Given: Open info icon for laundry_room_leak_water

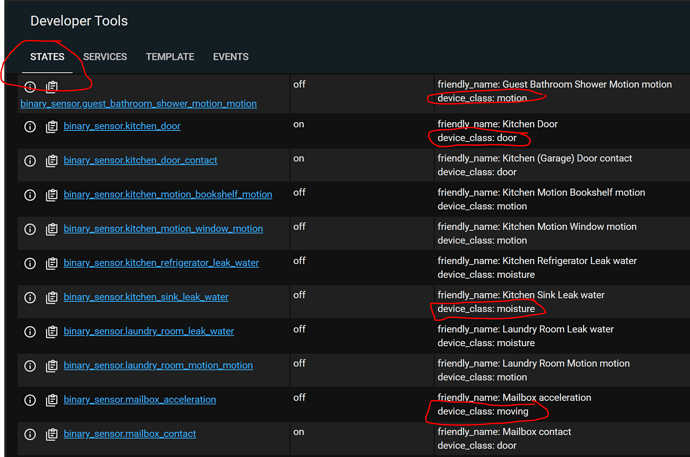Looking at the screenshot, I should (x=30, y=331).
